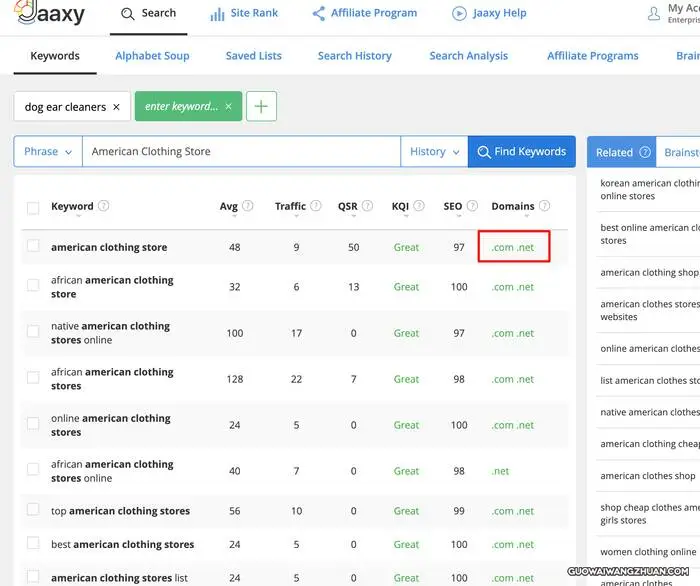Screen dimensions: 700x586
Task: Add a new keyword tab with plus
Action: [261, 106]
